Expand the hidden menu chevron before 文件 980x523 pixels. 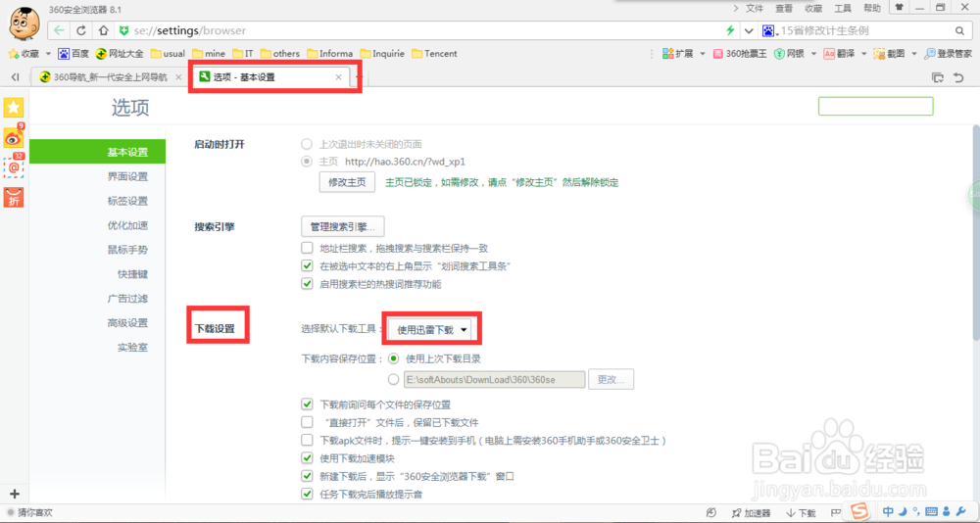pyautogui.click(x=735, y=8)
